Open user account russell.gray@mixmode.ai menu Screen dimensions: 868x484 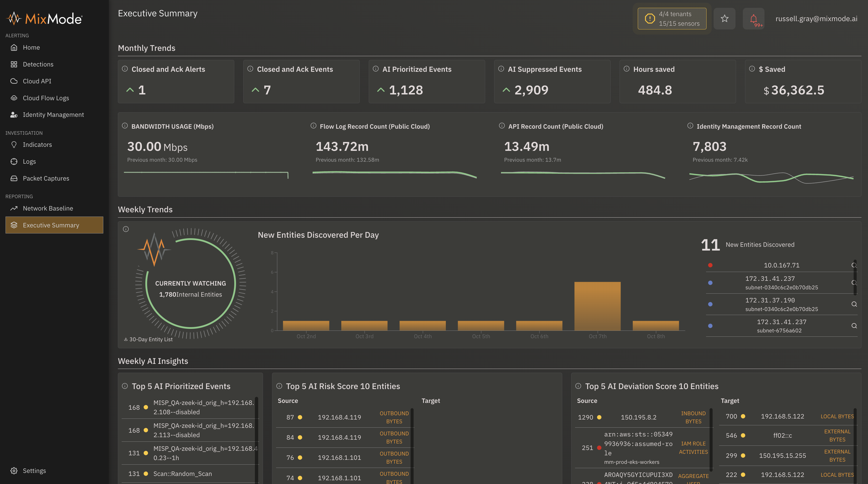(816, 19)
